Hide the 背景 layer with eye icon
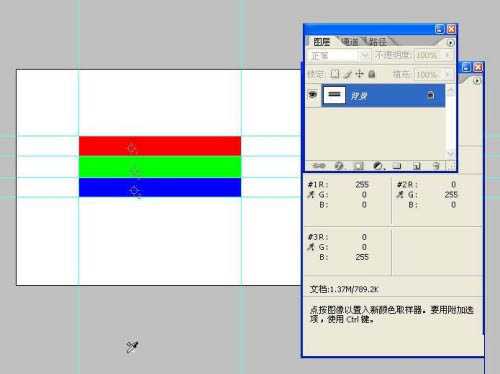The image size is (500, 374). tap(313, 95)
